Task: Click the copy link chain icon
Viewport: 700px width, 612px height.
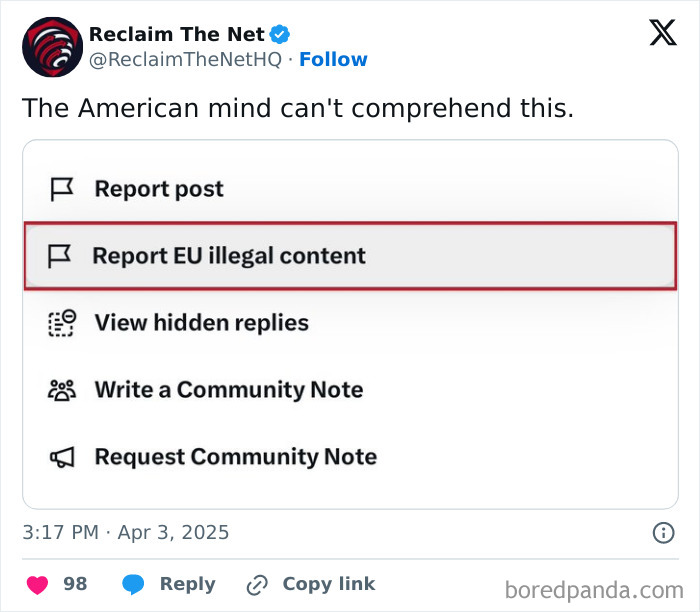Action: [x=257, y=584]
